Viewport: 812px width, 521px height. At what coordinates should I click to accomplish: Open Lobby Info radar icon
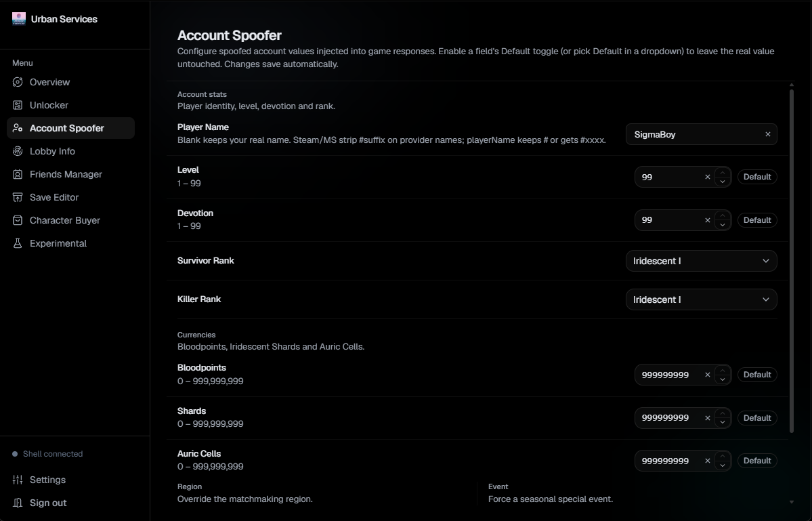pyautogui.click(x=18, y=151)
